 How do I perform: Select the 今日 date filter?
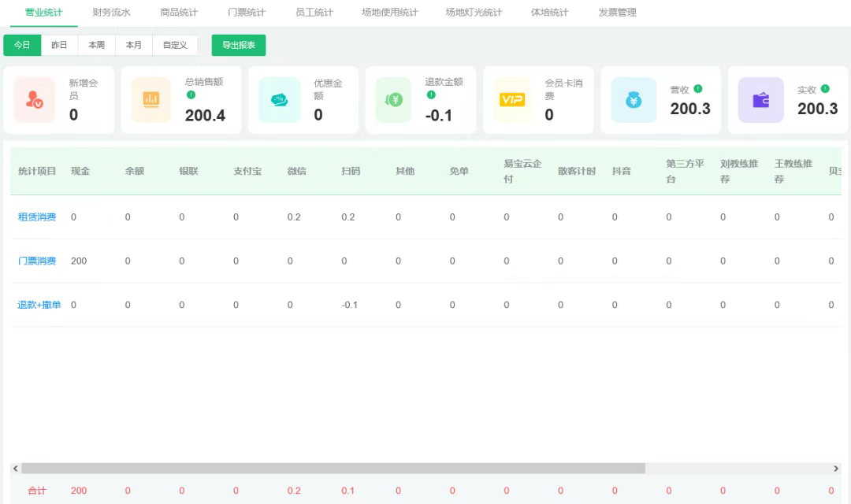coord(22,46)
